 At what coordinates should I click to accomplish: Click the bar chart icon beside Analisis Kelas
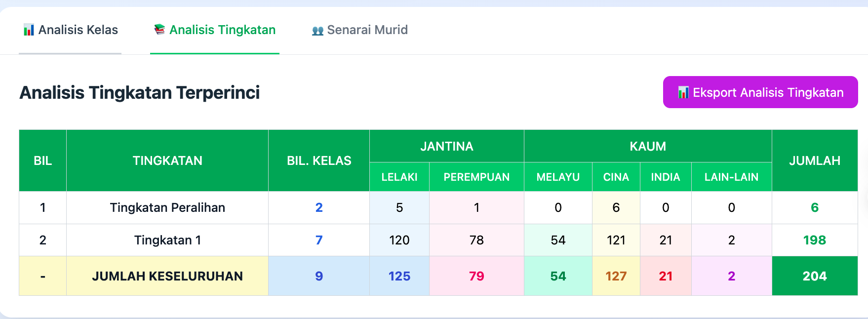(x=29, y=30)
